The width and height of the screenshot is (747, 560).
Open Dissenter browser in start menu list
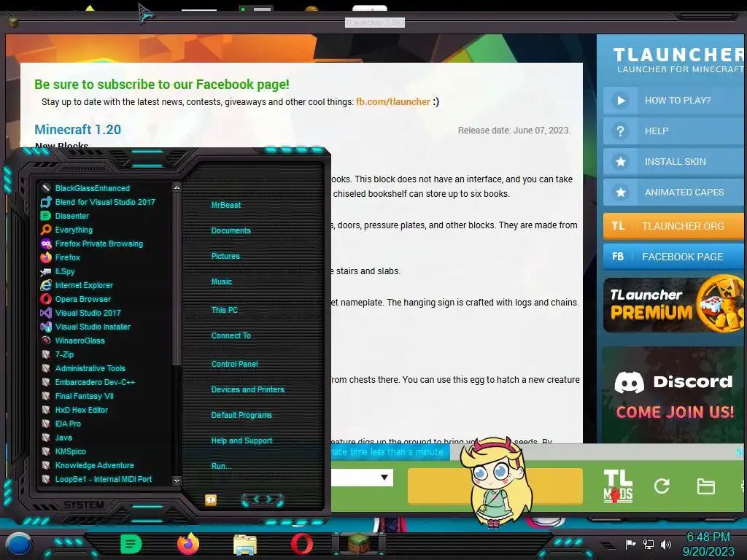[65, 216]
